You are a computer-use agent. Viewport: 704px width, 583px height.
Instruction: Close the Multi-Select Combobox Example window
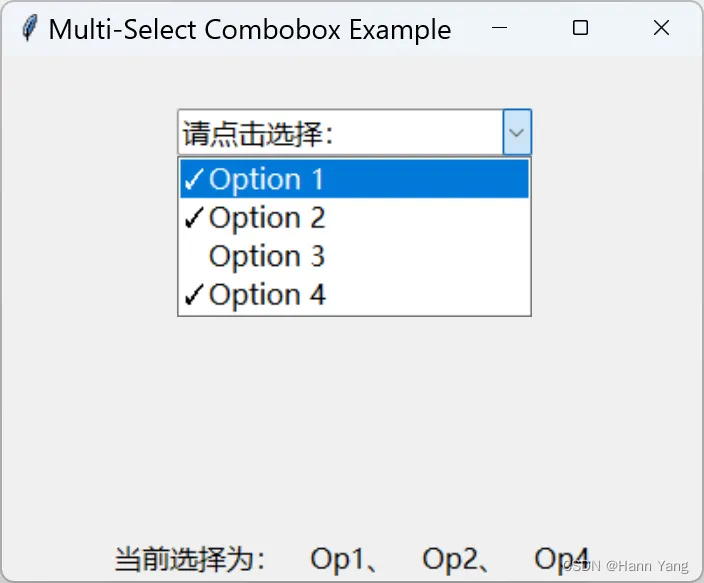[661, 28]
